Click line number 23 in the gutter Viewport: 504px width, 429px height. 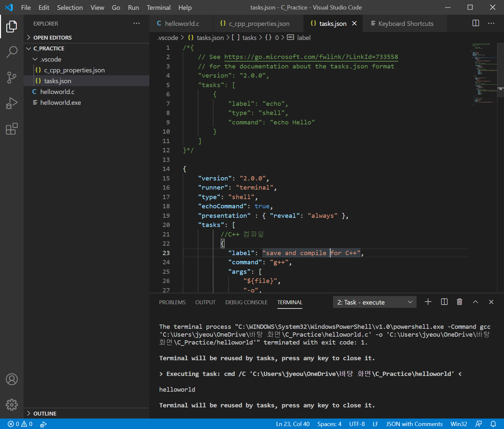[166, 253]
